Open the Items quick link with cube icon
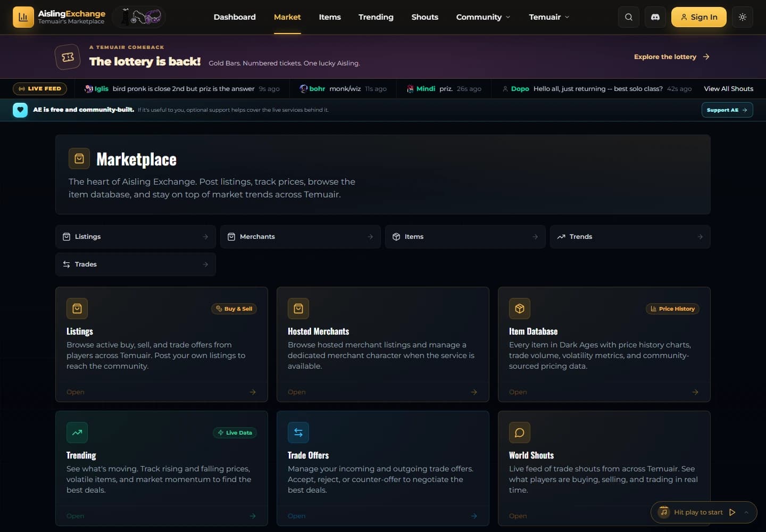The image size is (766, 532). (465, 237)
